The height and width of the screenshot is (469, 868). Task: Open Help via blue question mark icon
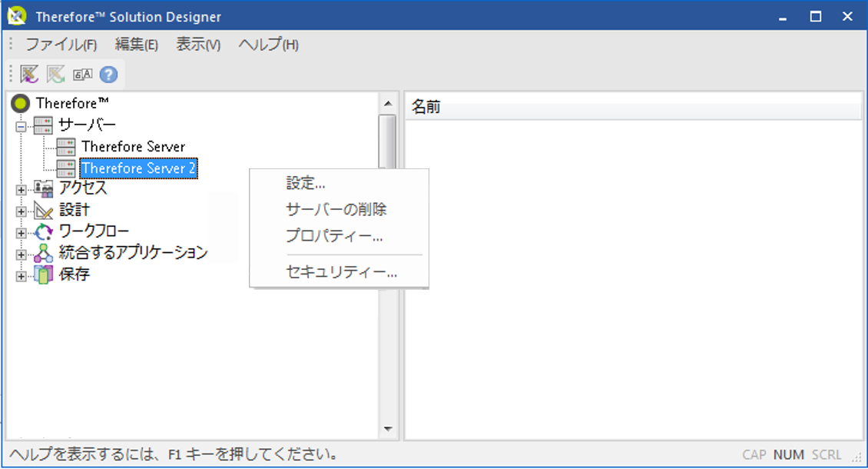click(x=108, y=75)
